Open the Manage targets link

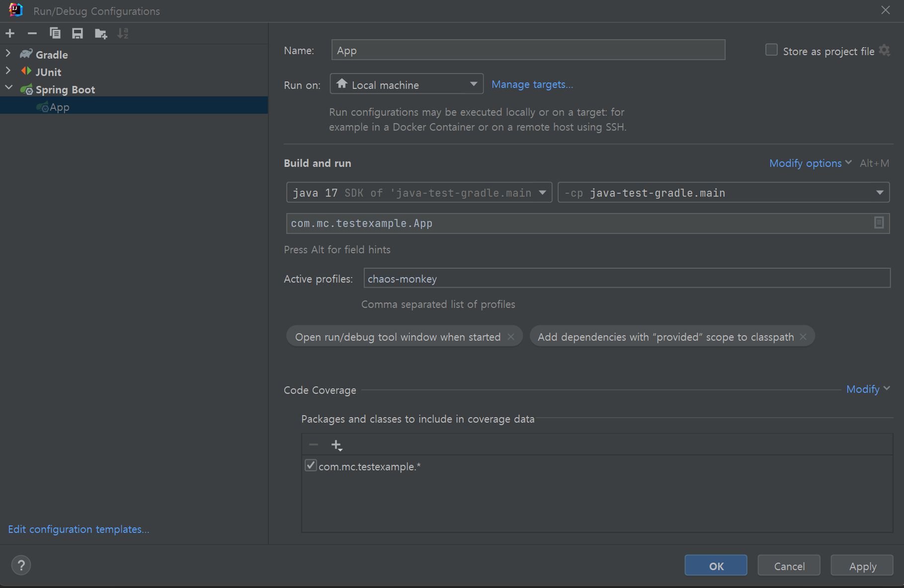[x=532, y=84]
